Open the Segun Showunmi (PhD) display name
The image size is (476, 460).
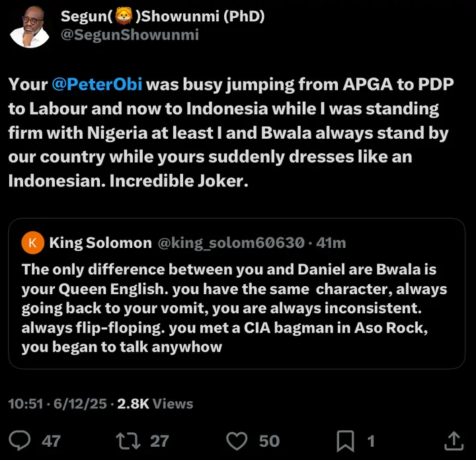[163, 17]
